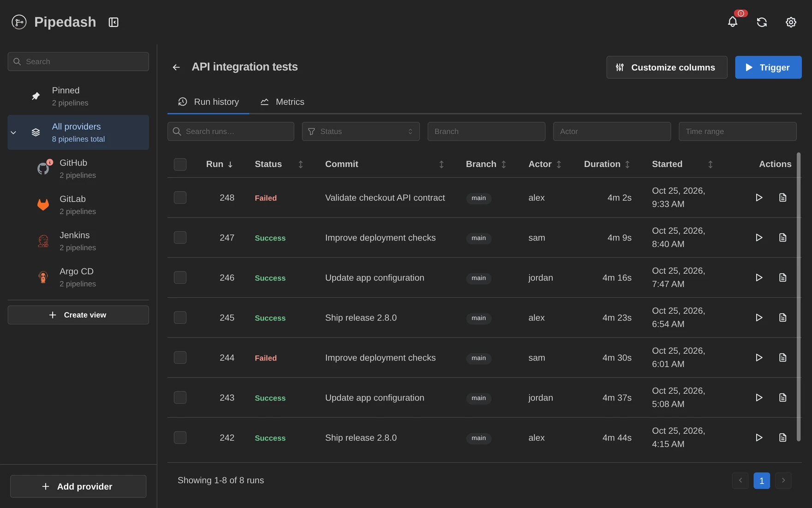View logs for run 245

click(782, 318)
